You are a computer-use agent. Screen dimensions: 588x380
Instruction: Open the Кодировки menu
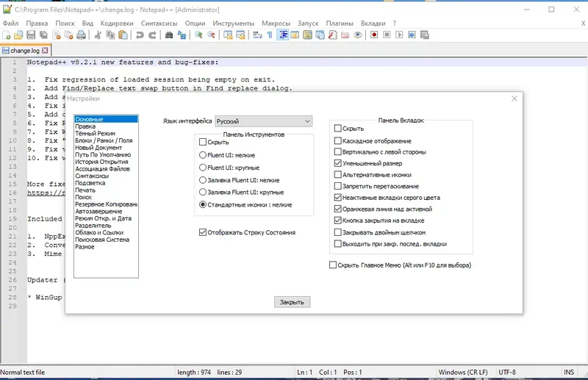pos(117,24)
